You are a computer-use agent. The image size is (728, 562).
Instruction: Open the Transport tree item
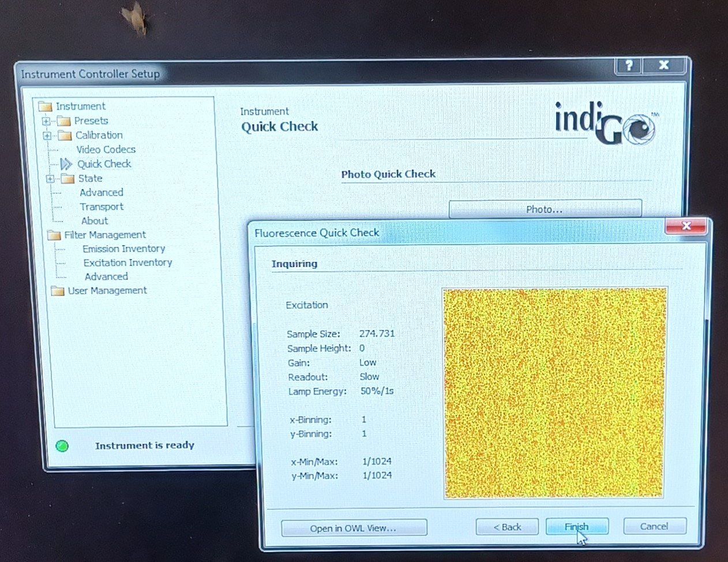(x=102, y=207)
